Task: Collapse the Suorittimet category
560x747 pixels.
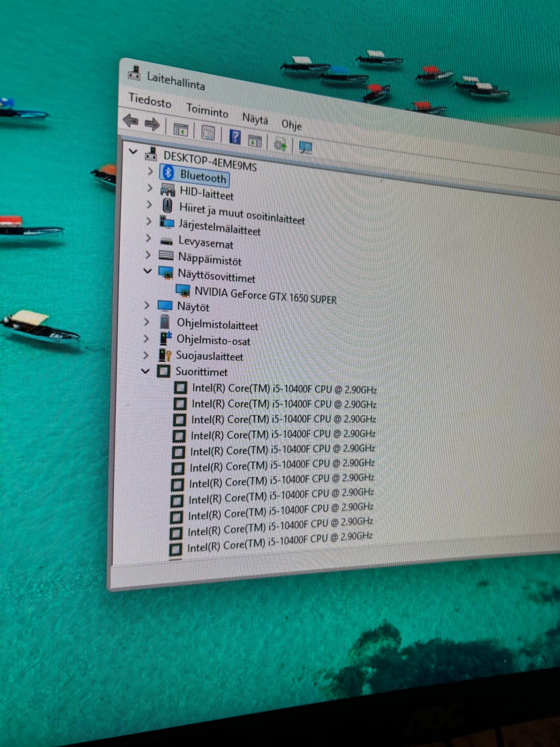Action: click(x=145, y=371)
